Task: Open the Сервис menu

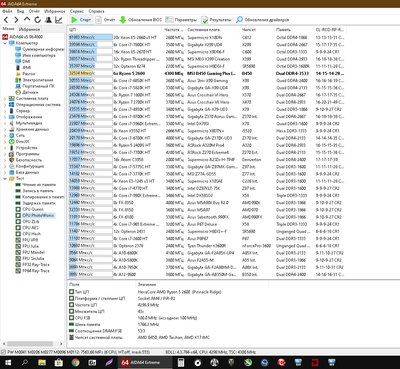Action: click(77, 11)
